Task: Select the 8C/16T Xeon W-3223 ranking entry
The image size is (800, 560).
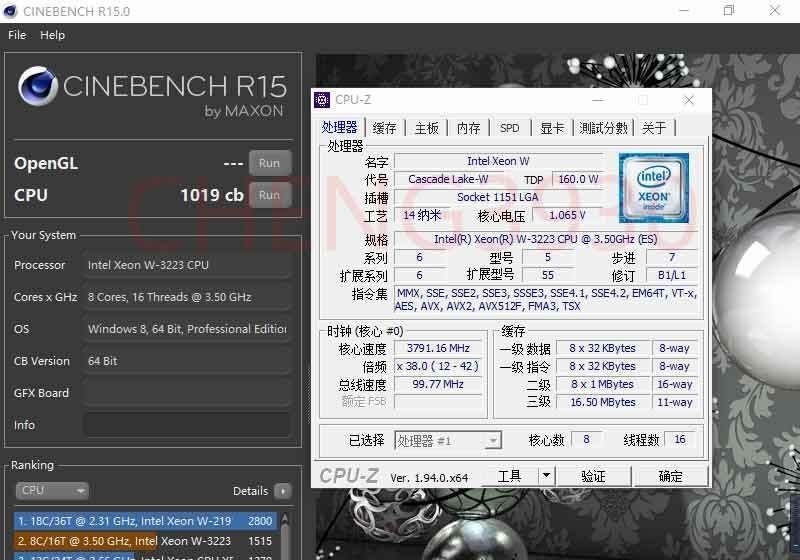Action: coord(145,541)
